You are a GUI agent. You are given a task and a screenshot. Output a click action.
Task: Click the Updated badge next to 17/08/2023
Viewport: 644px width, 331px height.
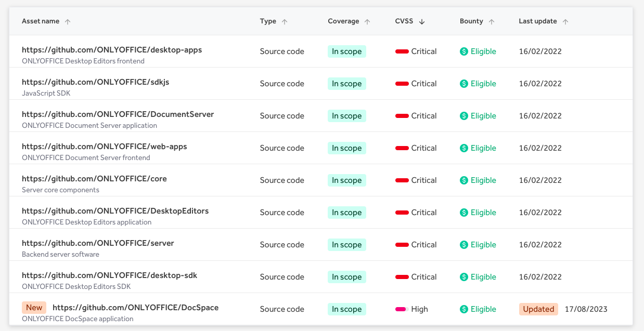[x=538, y=309]
